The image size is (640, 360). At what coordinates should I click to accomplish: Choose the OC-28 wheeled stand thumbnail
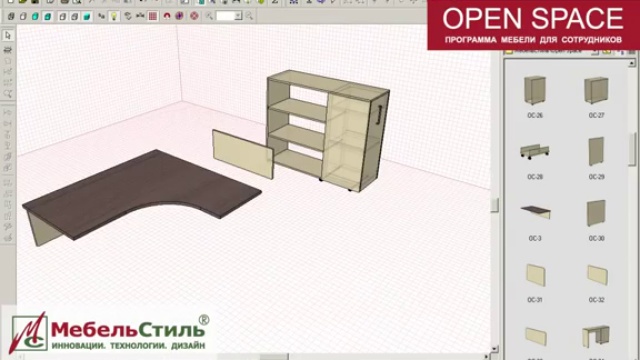[535, 151]
